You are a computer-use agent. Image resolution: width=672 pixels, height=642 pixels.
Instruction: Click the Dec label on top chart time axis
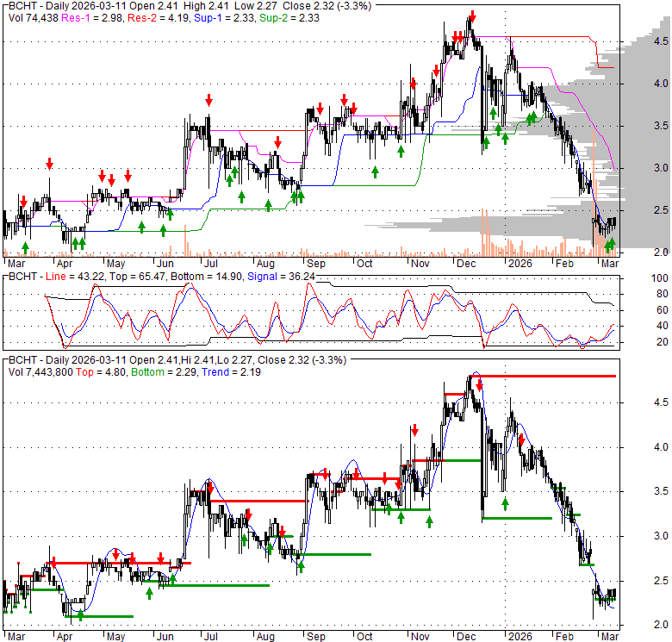click(466, 263)
